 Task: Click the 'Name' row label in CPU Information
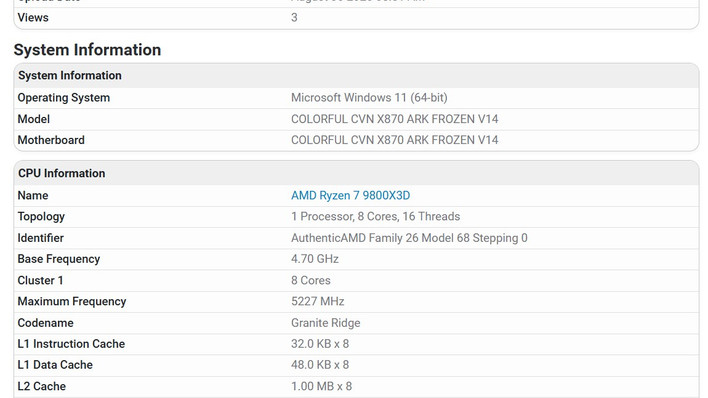click(x=33, y=196)
